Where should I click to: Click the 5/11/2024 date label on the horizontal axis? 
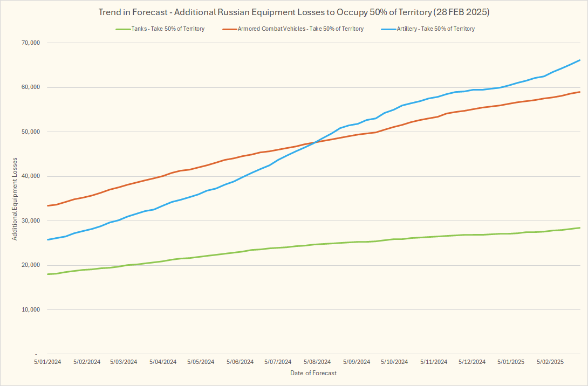[x=433, y=362]
